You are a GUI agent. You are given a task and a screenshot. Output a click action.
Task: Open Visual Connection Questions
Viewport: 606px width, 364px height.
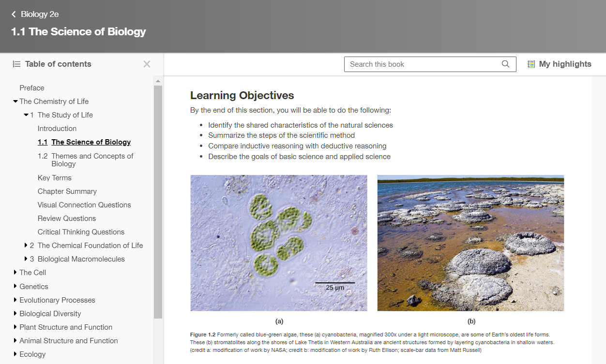click(84, 205)
